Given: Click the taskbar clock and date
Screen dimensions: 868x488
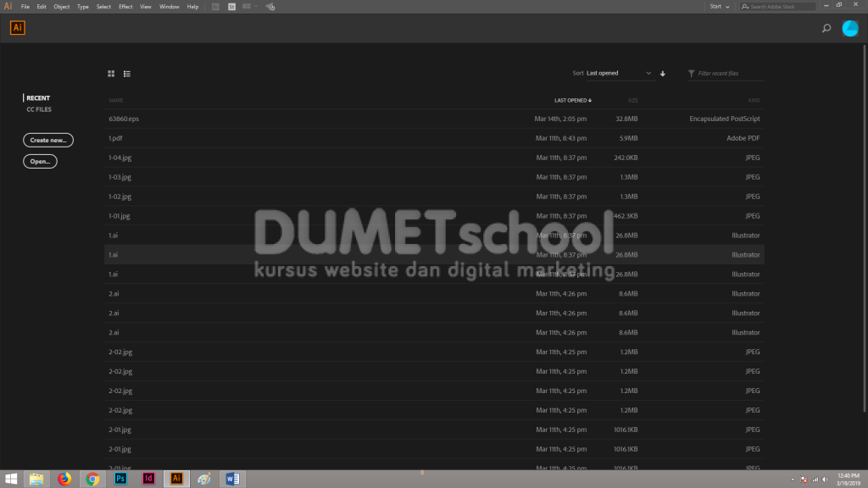Looking at the screenshot, I should point(848,480).
